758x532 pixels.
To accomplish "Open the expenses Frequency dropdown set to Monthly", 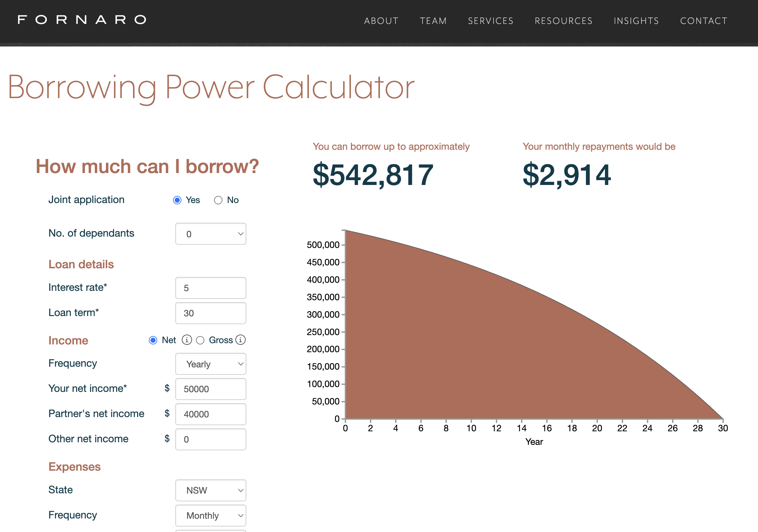I will tap(210, 515).
